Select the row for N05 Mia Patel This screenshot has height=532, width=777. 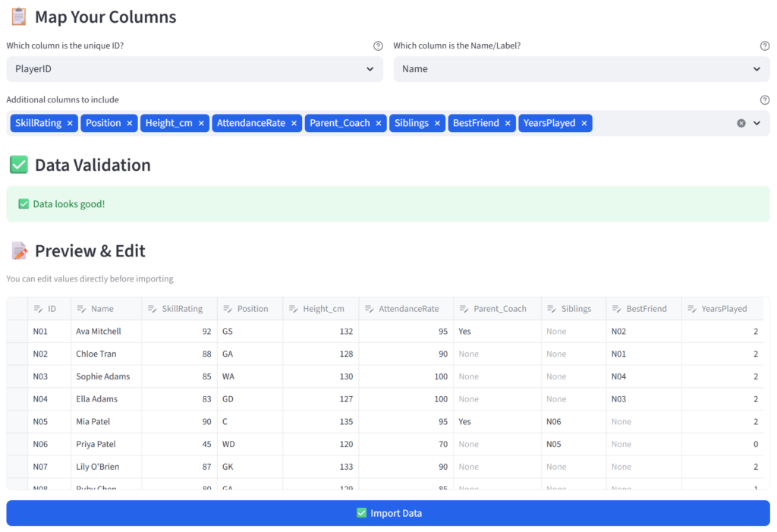[17, 422]
